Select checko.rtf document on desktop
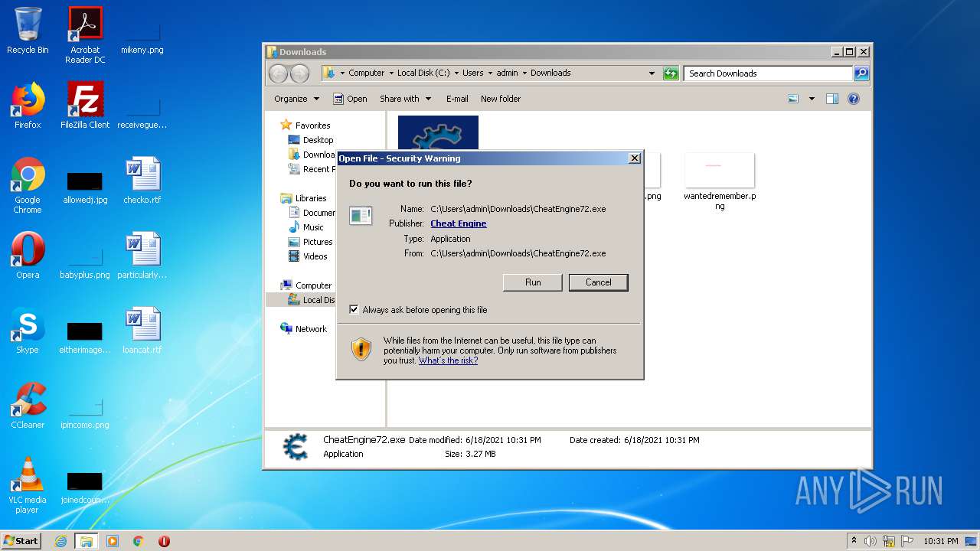Viewport: 980px width, 551px height. (142, 181)
